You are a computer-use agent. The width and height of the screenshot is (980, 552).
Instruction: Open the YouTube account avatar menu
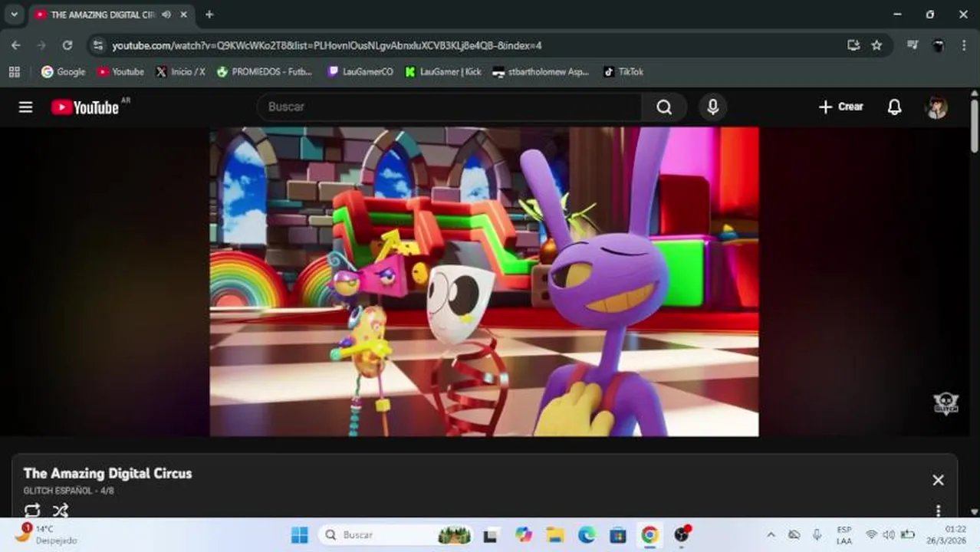pyautogui.click(x=936, y=107)
